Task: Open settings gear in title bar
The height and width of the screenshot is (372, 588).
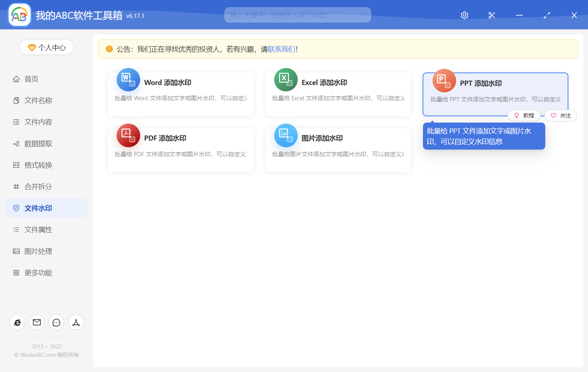Action: (x=465, y=15)
